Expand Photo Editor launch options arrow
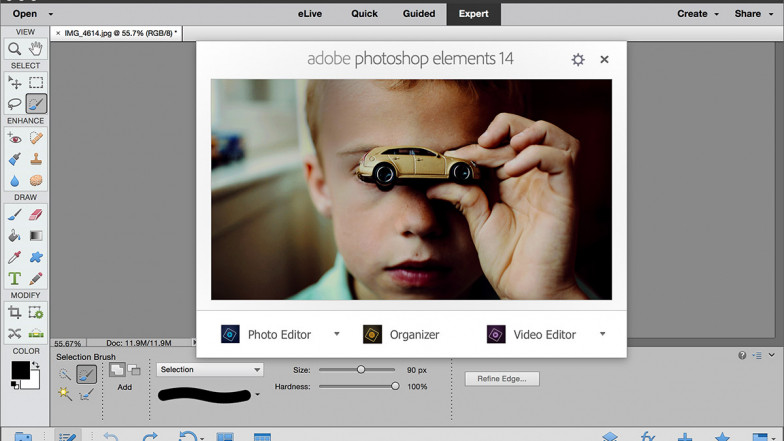784x441 pixels. 336,334
